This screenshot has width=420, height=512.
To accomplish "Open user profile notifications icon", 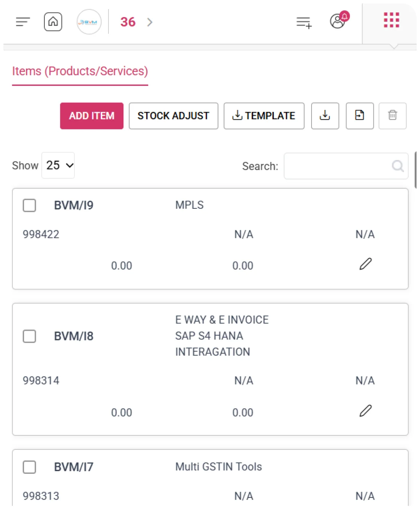I will click(339, 20).
